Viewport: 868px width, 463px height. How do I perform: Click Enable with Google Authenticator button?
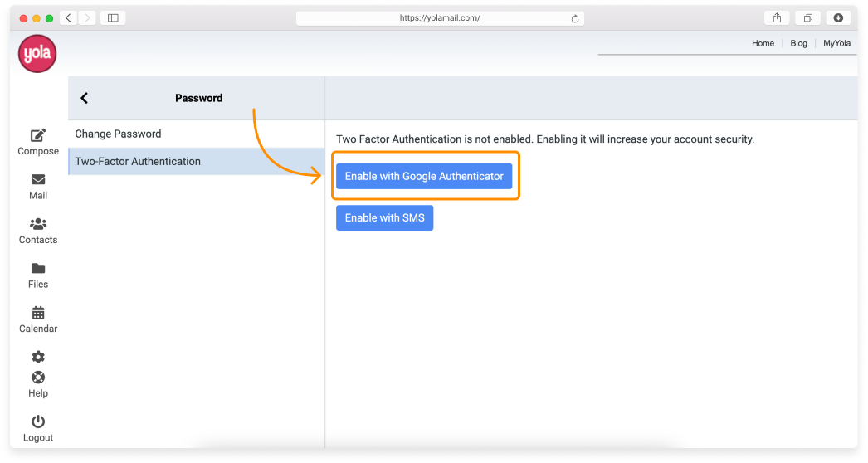[424, 176]
